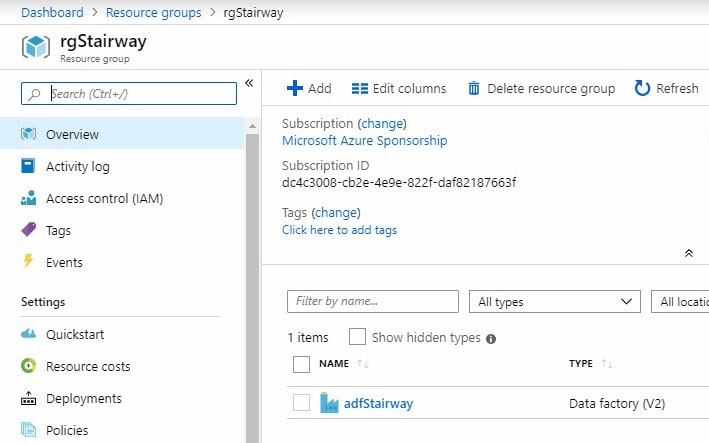The height and width of the screenshot is (443, 709).
Task: Click the search magnifier icon in sidebar
Action: point(34,94)
